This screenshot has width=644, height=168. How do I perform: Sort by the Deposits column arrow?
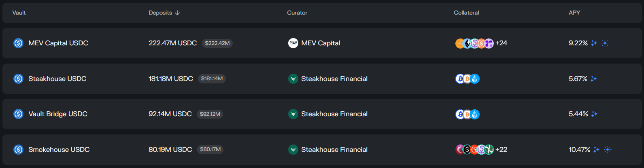tap(177, 13)
